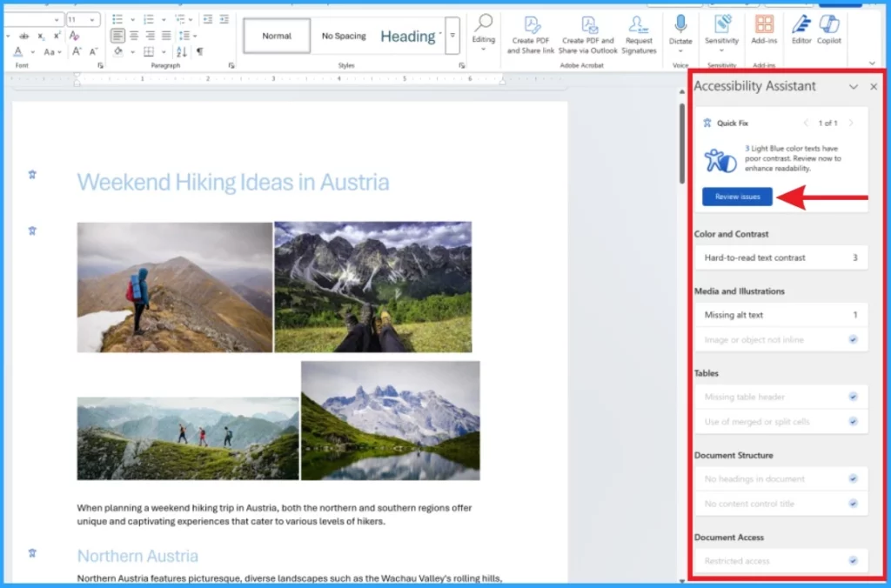Toggle show/hide paragraph marks
891x588 pixels.
pyautogui.click(x=200, y=51)
